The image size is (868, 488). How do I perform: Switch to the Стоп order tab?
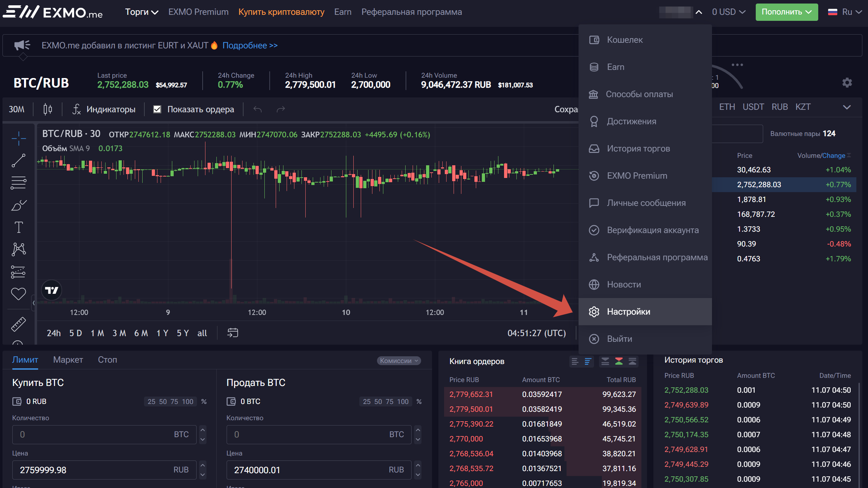[107, 359]
